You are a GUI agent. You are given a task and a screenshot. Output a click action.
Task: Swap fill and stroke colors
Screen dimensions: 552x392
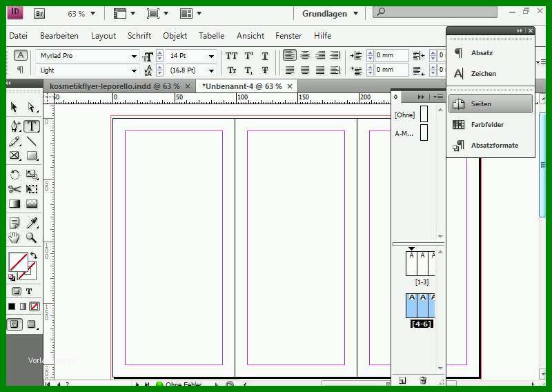tap(34, 255)
